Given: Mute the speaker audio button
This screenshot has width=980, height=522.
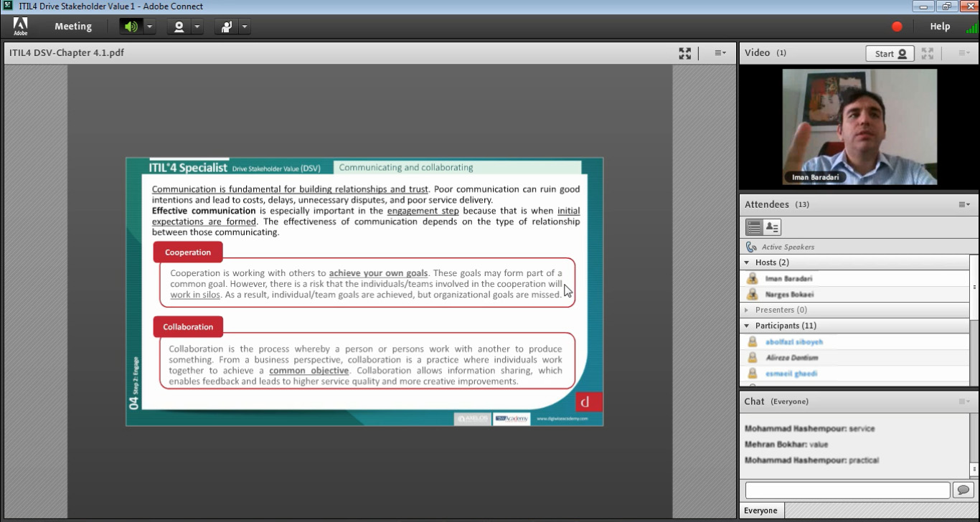Looking at the screenshot, I should pos(131,27).
